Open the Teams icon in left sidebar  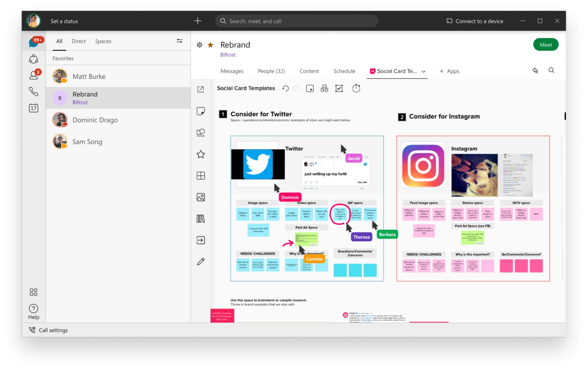pyautogui.click(x=33, y=59)
